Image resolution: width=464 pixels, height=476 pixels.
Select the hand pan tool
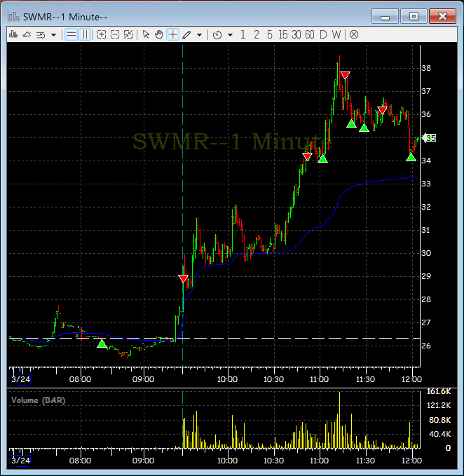(x=158, y=34)
